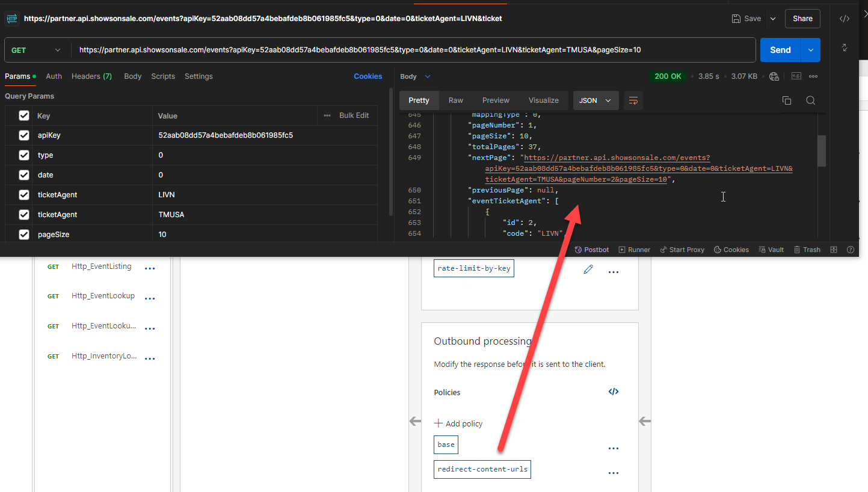This screenshot has width=868, height=492.
Task: Switch to the Scripts tab
Action: (163, 76)
